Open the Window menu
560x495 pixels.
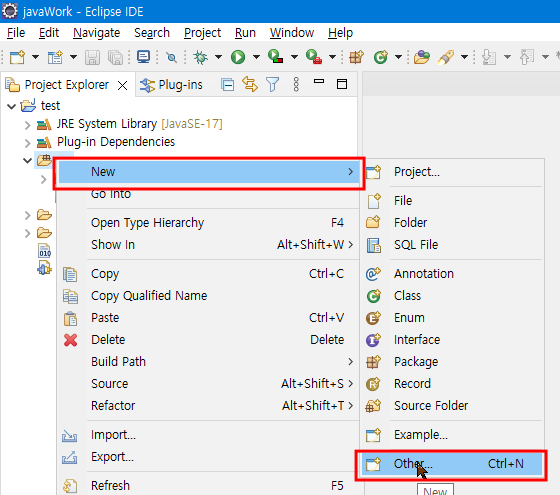point(292,33)
